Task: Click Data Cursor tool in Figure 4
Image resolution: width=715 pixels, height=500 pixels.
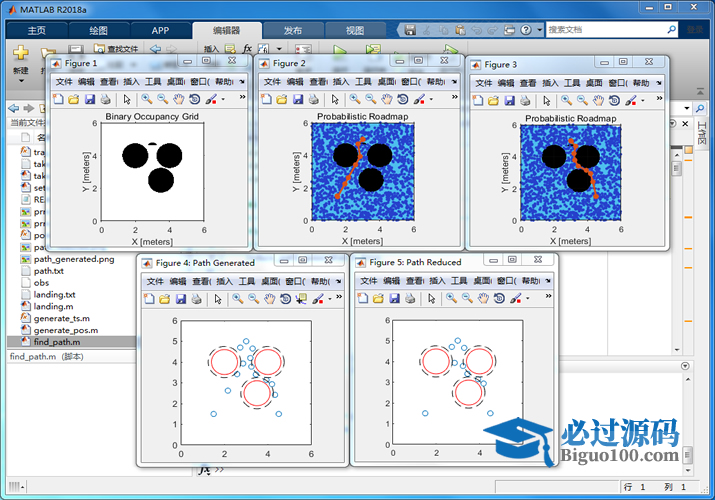Action: (x=301, y=298)
